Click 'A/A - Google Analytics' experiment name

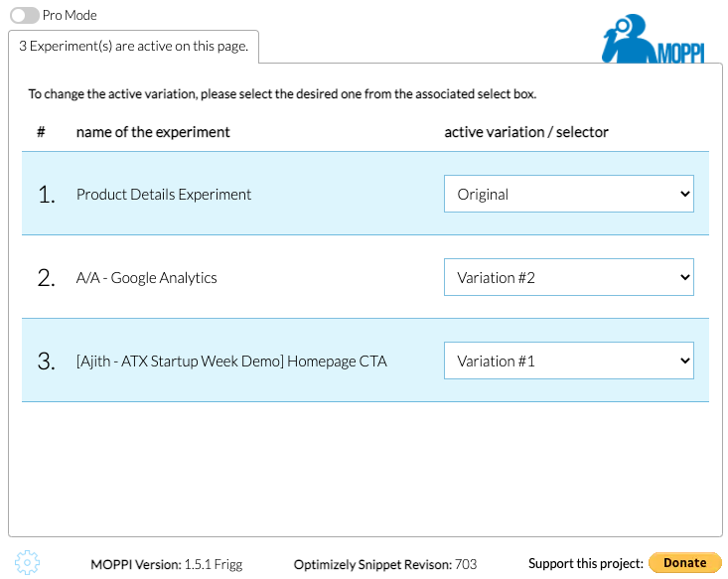(x=146, y=278)
